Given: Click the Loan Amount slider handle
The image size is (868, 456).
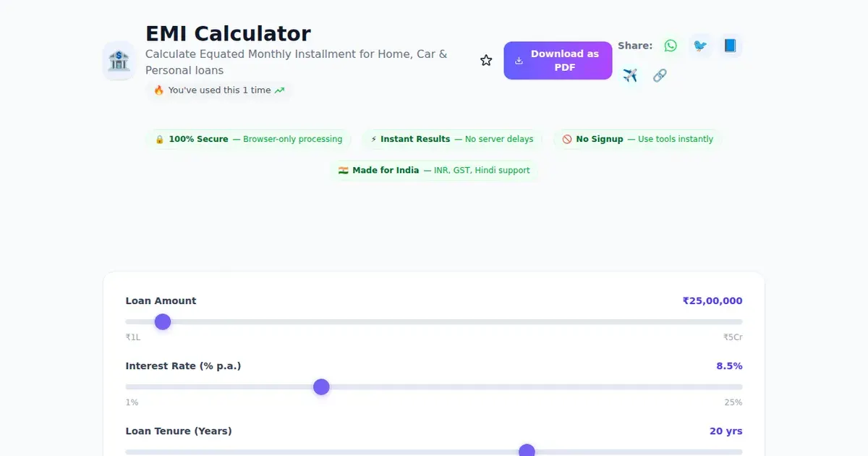Looking at the screenshot, I should pos(163,322).
